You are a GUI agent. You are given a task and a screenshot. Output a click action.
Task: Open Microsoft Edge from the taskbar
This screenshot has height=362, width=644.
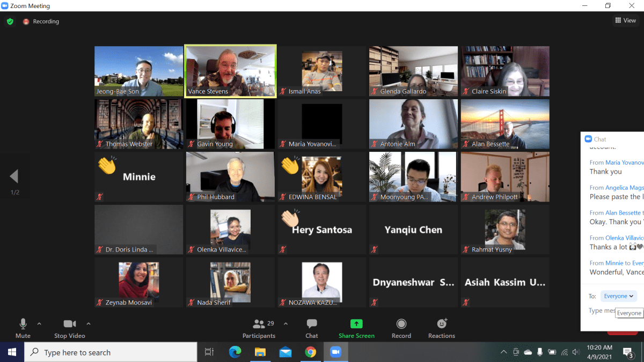click(235, 352)
